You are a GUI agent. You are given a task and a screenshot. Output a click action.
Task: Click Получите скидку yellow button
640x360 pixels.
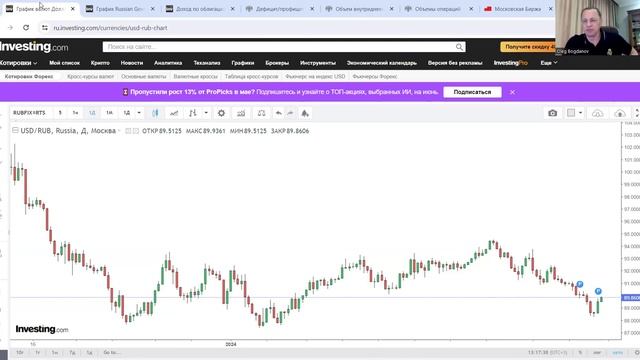529,47
